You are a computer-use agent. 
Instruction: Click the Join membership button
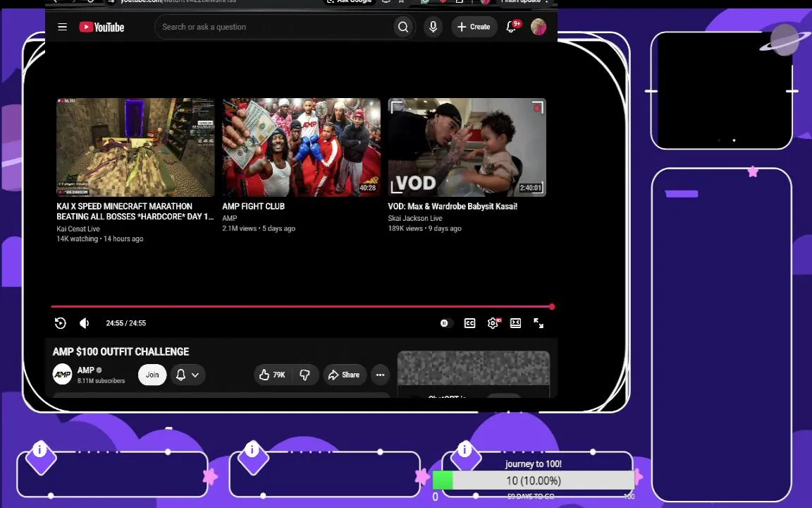click(152, 375)
